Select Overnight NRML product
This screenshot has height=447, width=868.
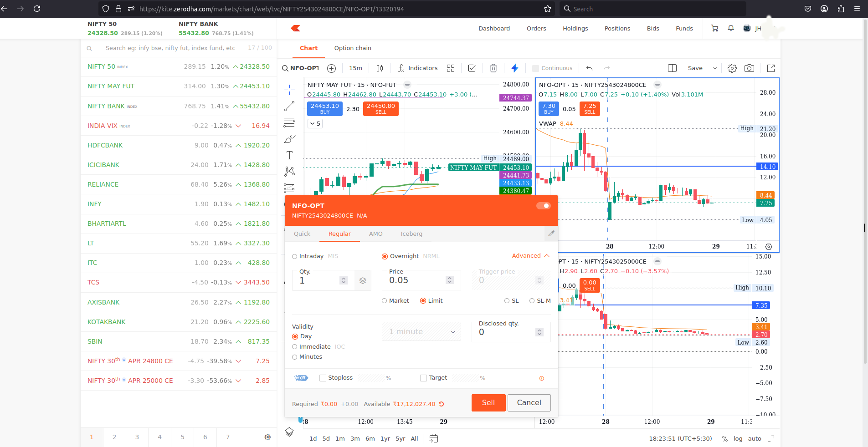385,256
